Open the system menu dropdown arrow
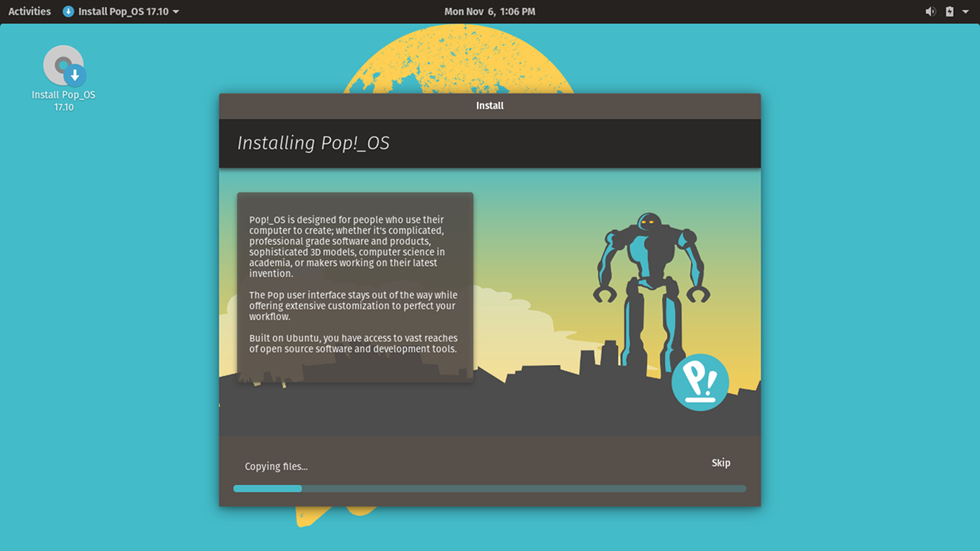Viewport: 980px width, 551px height. point(966,11)
